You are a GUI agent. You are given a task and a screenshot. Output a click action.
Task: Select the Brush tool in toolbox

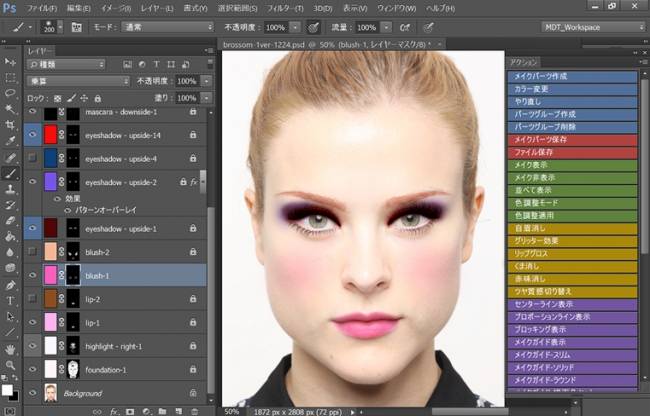coord(10,173)
